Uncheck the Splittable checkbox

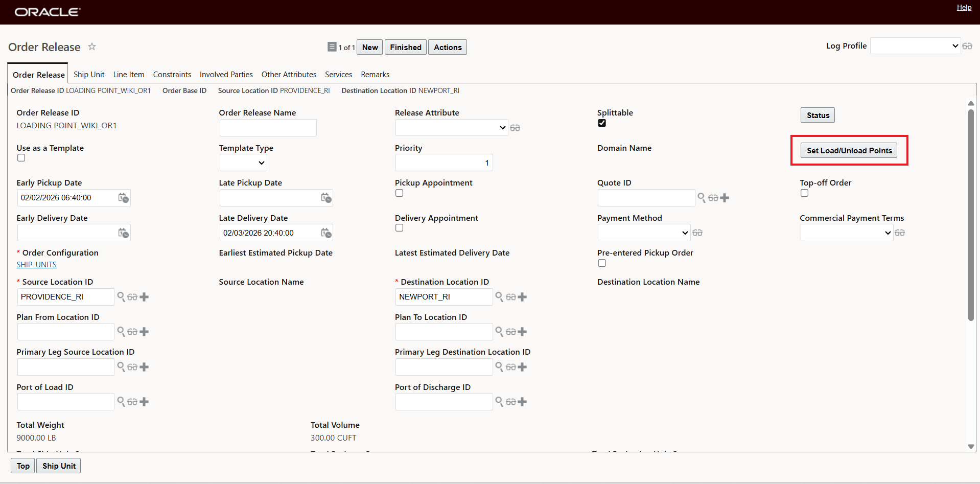point(601,123)
